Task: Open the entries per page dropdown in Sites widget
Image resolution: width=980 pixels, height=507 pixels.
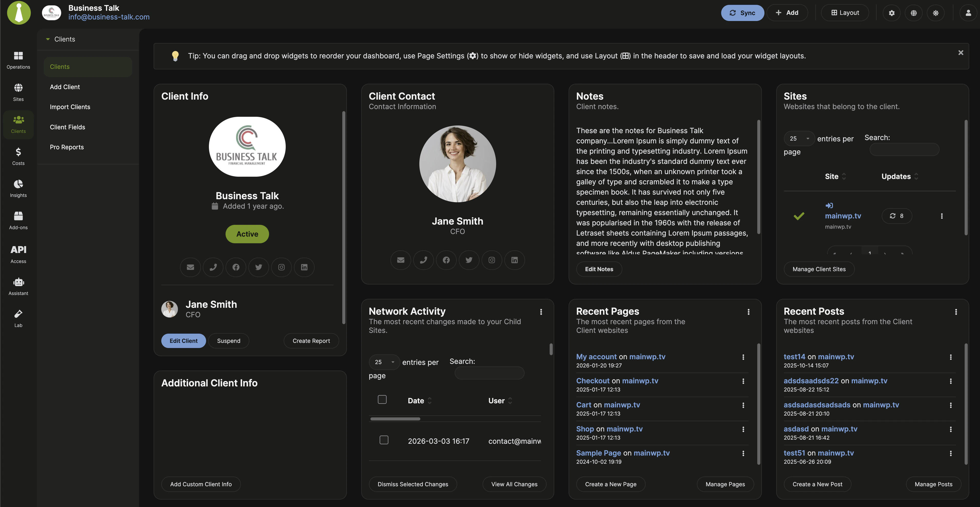Action: point(799,138)
